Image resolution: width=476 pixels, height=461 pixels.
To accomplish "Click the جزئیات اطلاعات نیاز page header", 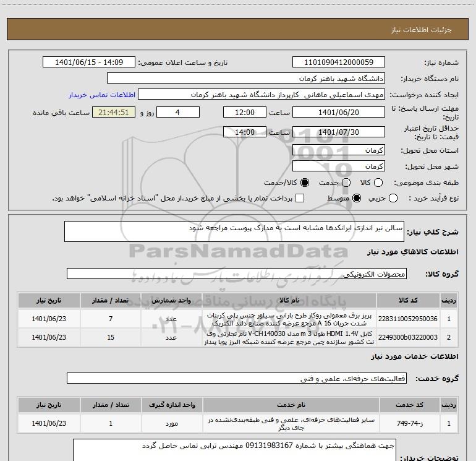I will point(421,30).
